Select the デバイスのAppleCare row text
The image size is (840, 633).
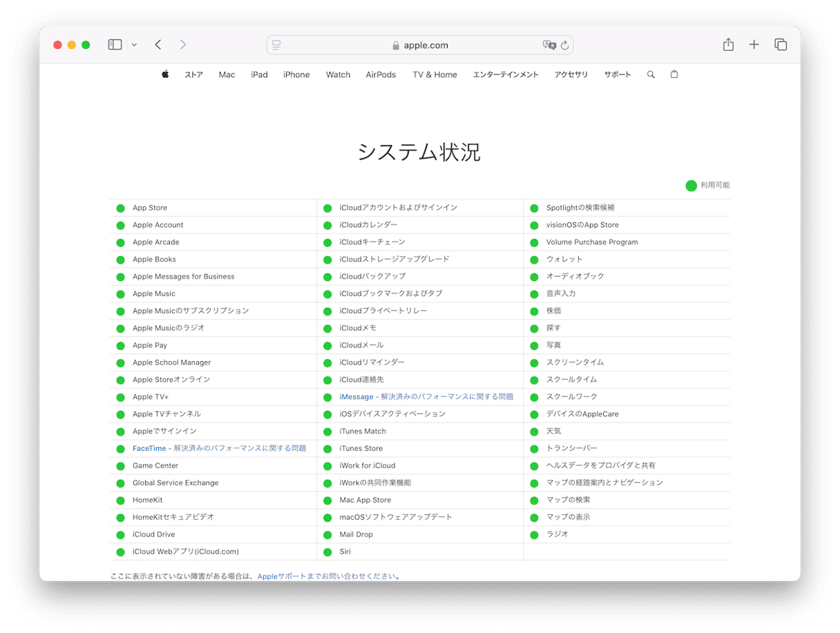[x=582, y=414]
